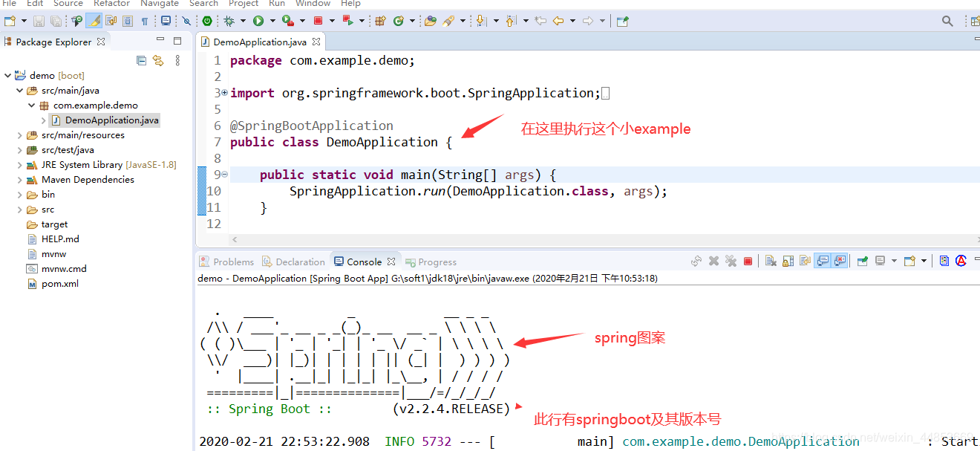Click the New Java Package icon
980x451 pixels.
pyautogui.click(x=379, y=21)
